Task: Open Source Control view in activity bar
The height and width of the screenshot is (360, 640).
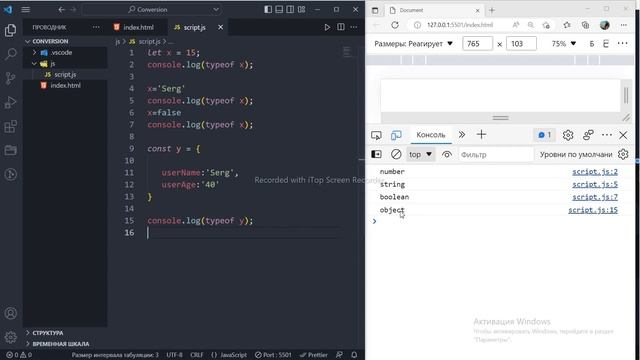Action: [x=11, y=78]
